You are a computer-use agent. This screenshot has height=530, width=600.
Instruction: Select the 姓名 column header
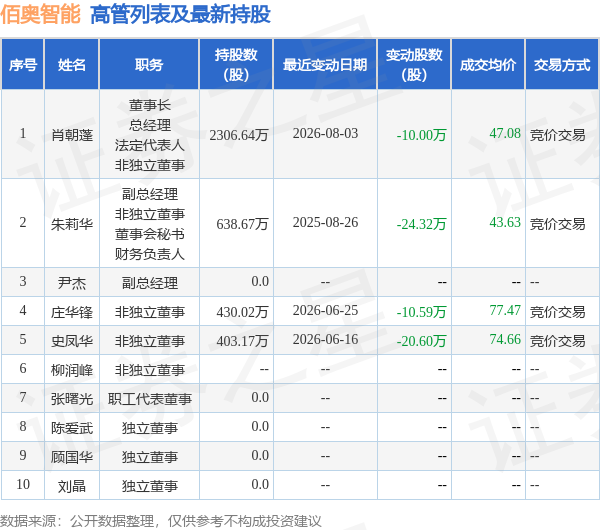pos(72,65)
